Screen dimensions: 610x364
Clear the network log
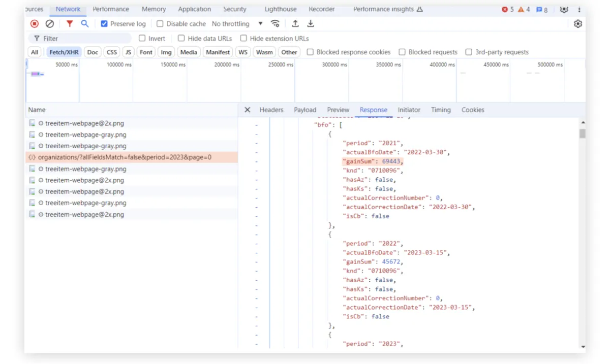pos(49,24)
